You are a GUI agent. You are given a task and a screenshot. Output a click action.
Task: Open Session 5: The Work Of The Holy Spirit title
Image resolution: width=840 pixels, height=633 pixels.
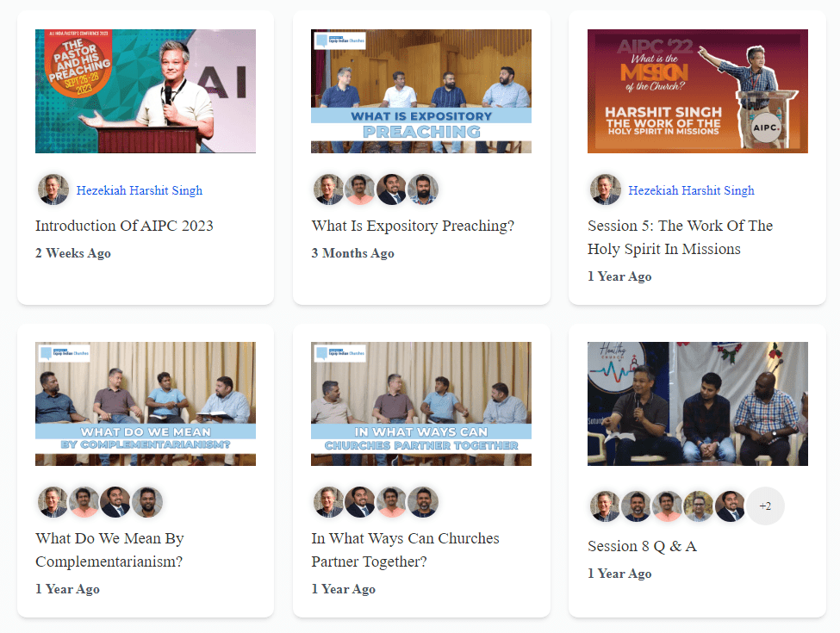click(680, 237)
